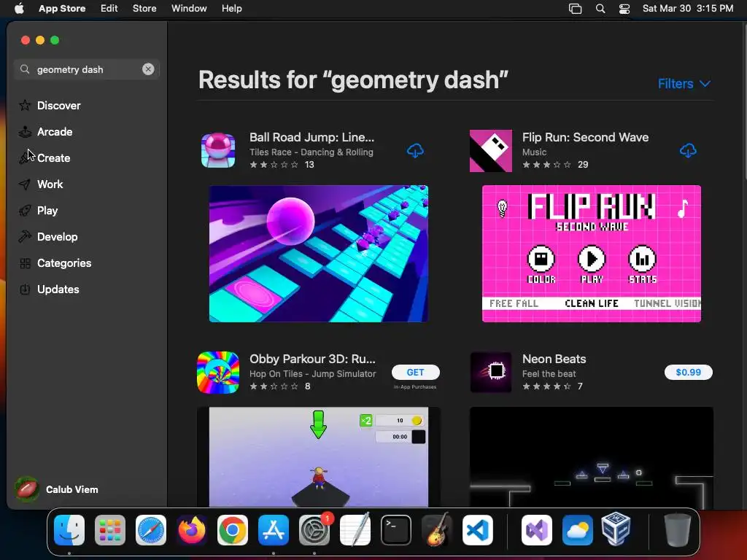
Task: Clear the geometry dash search text
Action: coord(148,69)
